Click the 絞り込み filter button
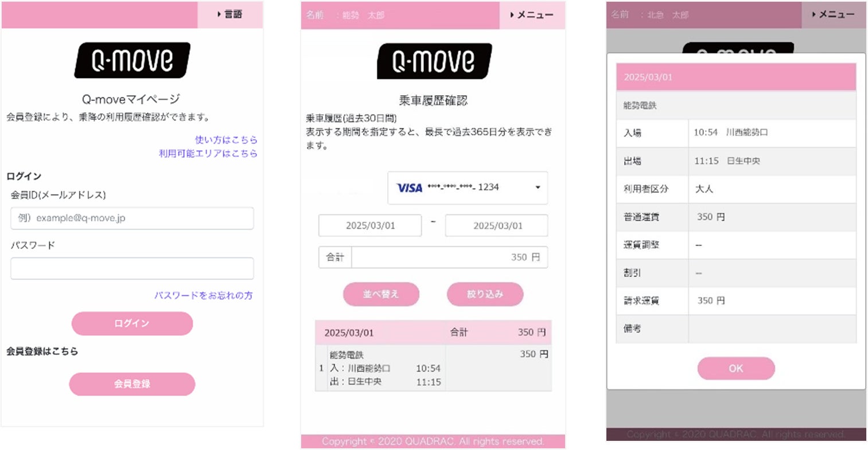 point(485,294)
